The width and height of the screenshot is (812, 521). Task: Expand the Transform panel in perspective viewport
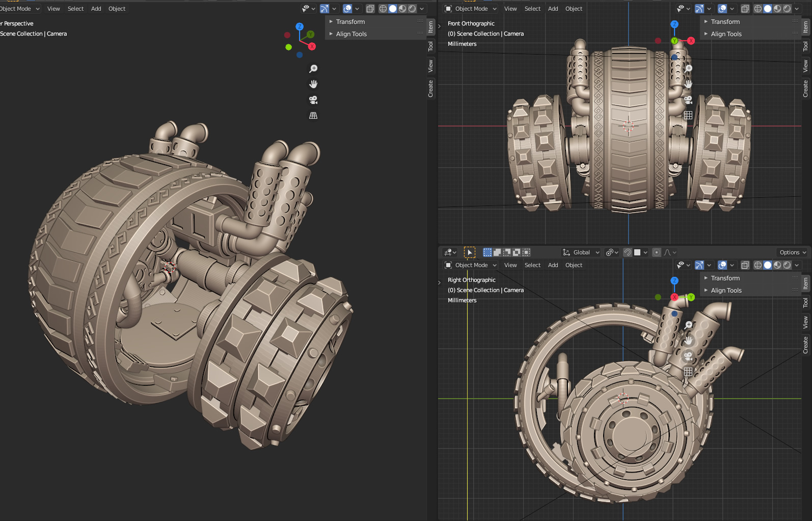350,22
